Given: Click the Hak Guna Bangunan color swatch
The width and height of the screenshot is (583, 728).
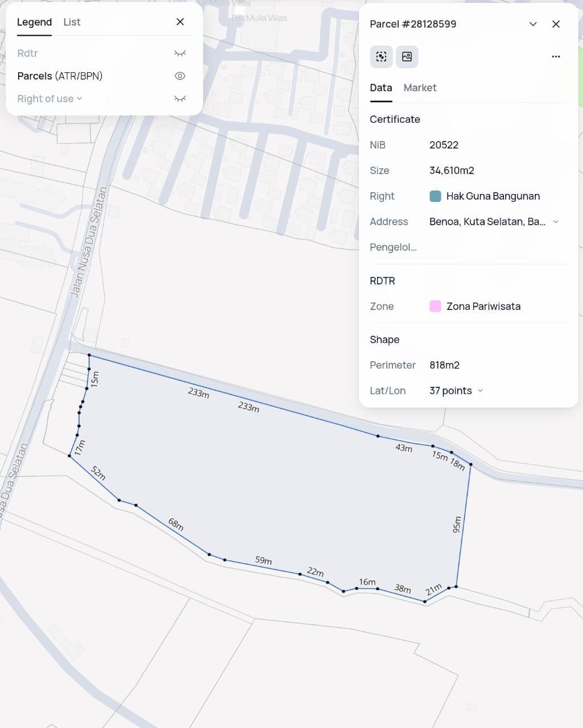Looking at the screenshot, I should 435,196.
